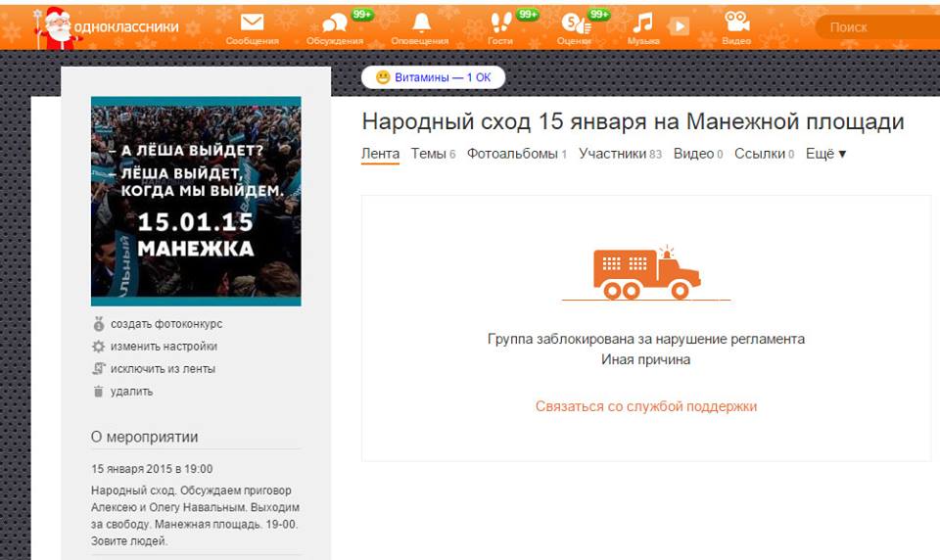Screen dimensions: 940x560
Task: Open Музыка note icon
Action: click(x=642, y=23)
